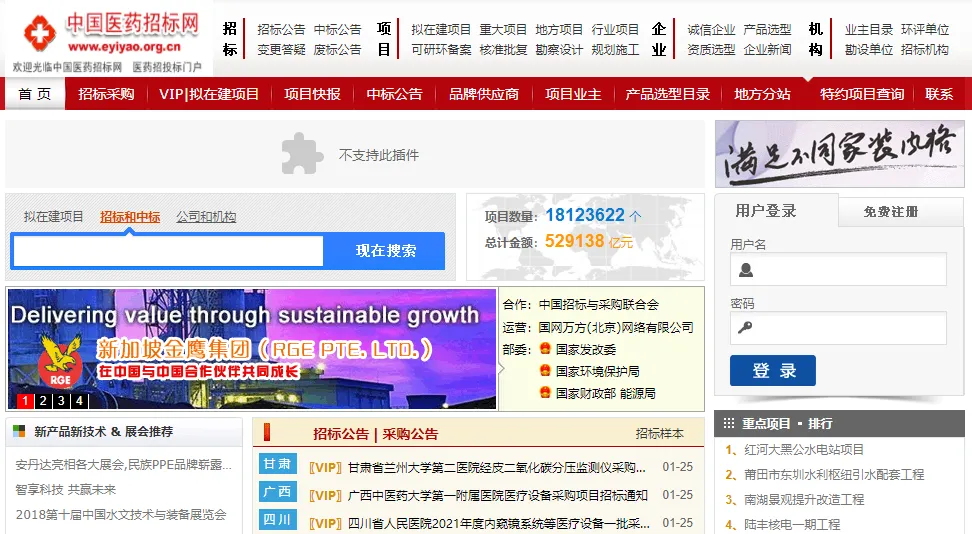
Task: Click the 现在搜索 search button
Action: coord(386,251)
